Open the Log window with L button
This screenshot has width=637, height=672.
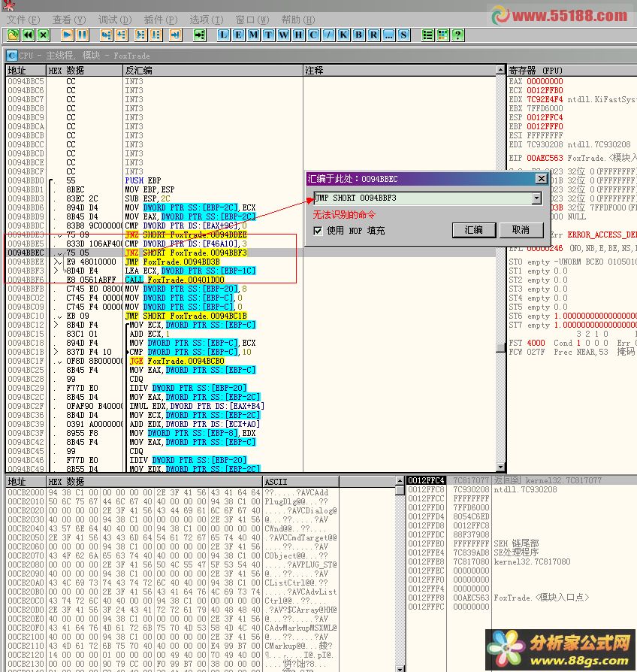[223, 35]
